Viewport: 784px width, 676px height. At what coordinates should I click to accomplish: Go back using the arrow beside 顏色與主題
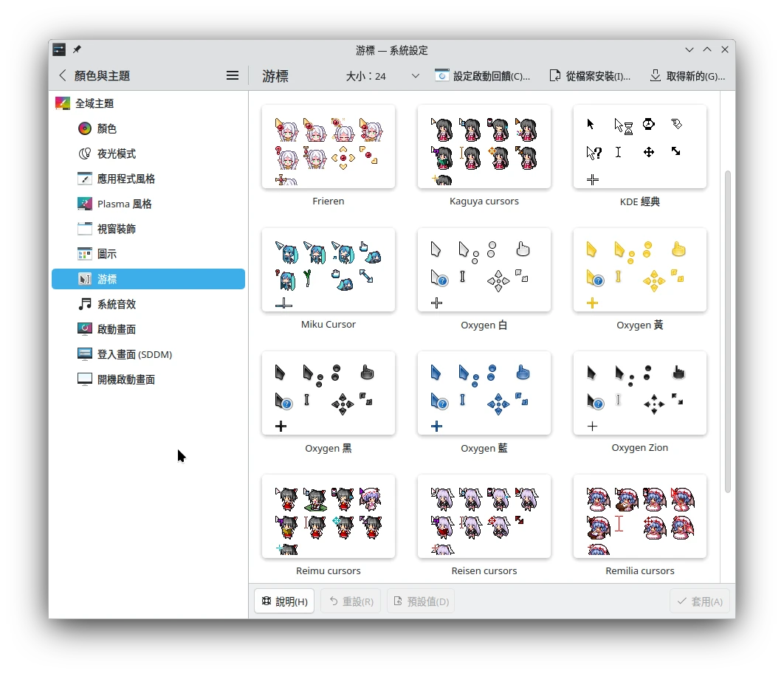(63, 75)
